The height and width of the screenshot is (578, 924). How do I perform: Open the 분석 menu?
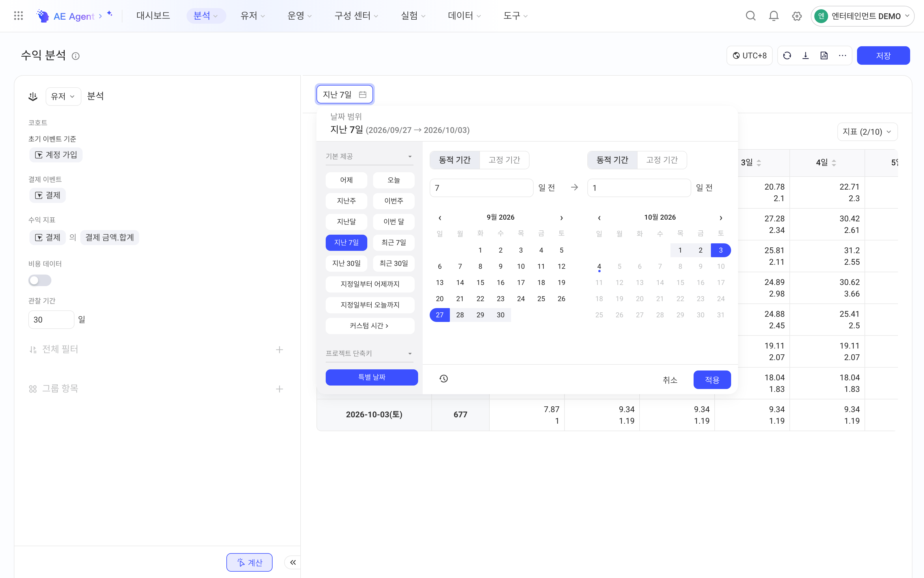click(x=206, y=16)
